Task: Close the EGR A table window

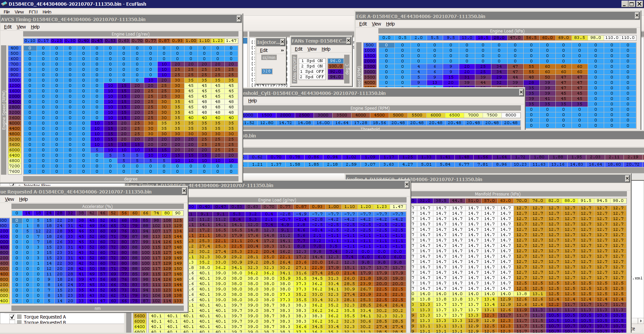Action: (637, 16)
